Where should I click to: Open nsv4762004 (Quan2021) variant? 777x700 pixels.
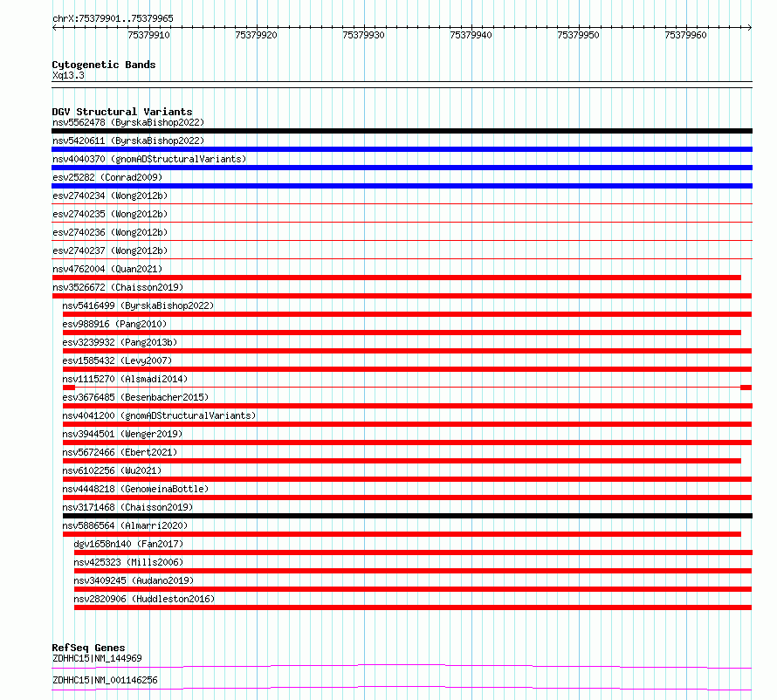[107, 269]
